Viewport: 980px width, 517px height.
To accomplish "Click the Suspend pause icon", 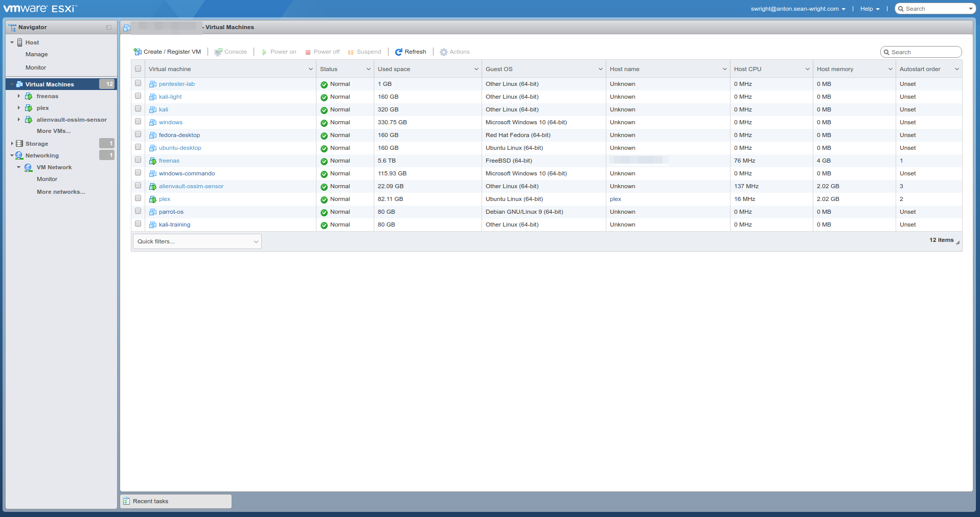I will coord(351,52).
